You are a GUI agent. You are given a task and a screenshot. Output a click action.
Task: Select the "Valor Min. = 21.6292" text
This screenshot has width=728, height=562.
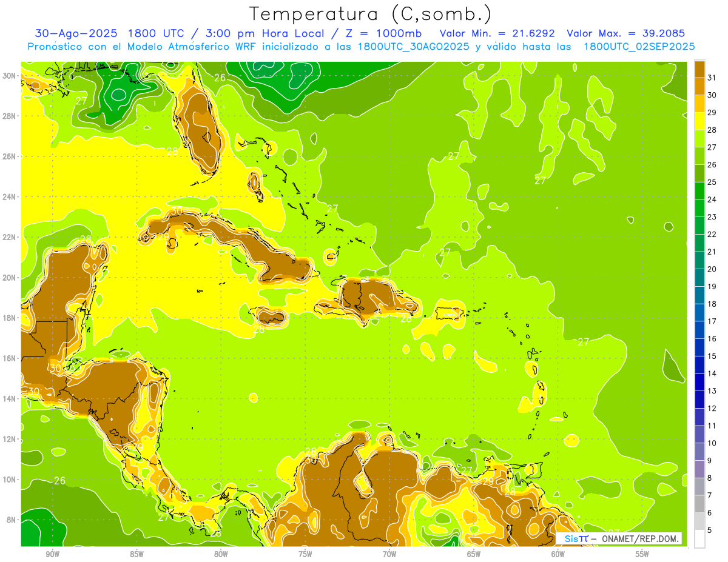click(497, 33)
